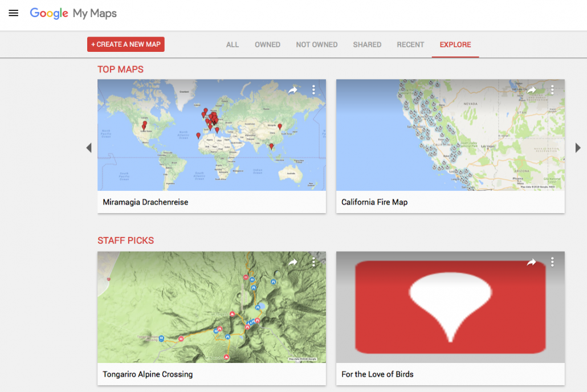Open more options for Miramagia Drachenreise
587x392 pixels.
tap(313, 90)
